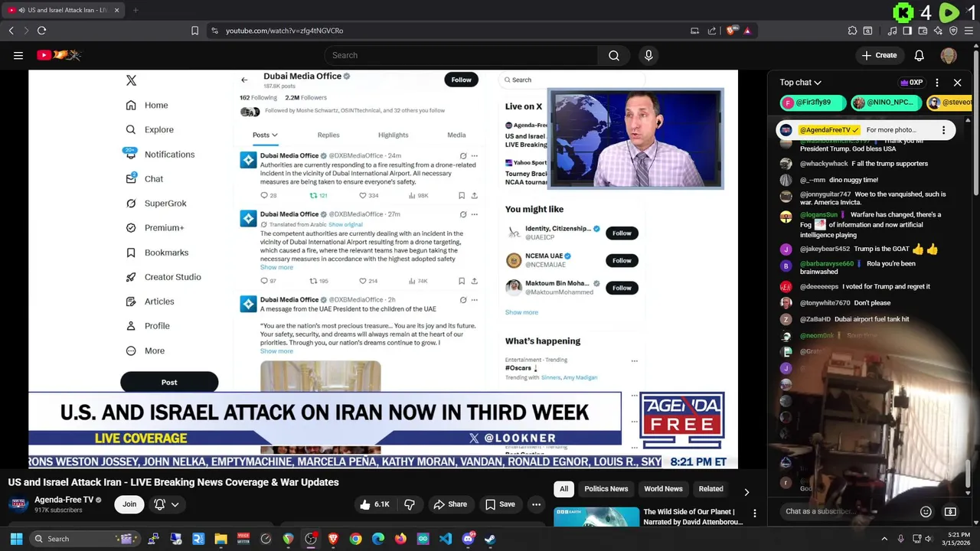The width and height of the screenshot is (980, 551).
Task: Join the Agenda-Free TV channel
Action: click(x=129, y=504)
